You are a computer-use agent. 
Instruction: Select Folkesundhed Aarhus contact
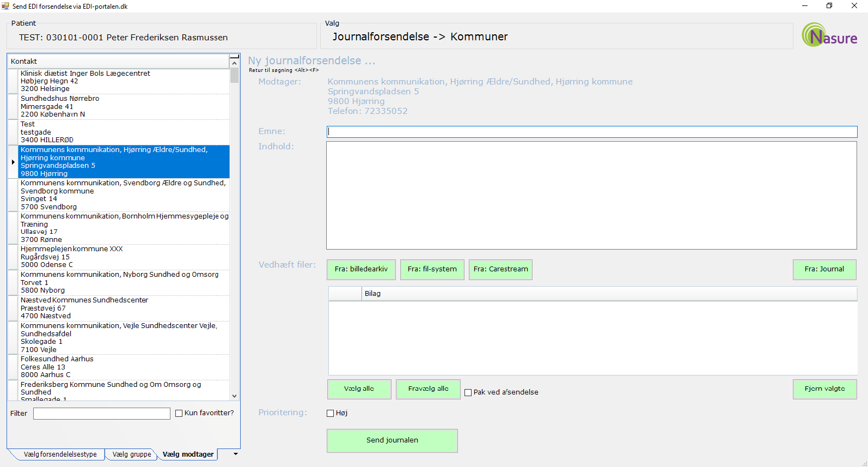coord(124,367)
